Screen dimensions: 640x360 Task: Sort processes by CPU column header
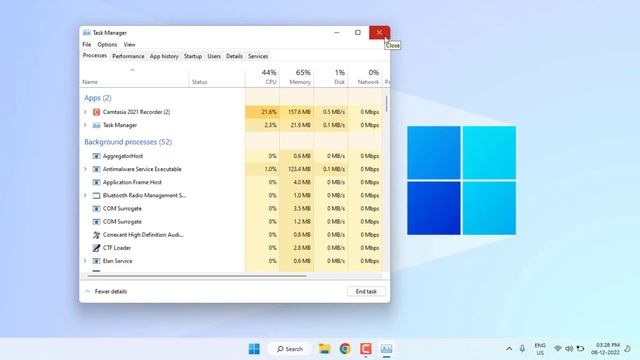click(x=262, y=77)
